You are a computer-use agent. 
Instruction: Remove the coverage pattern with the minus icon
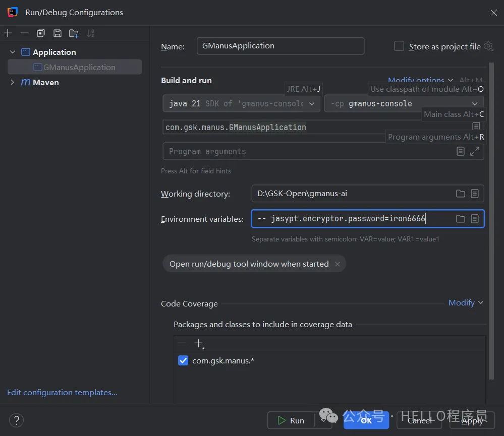pyautogui.click(x=182, y=343)
